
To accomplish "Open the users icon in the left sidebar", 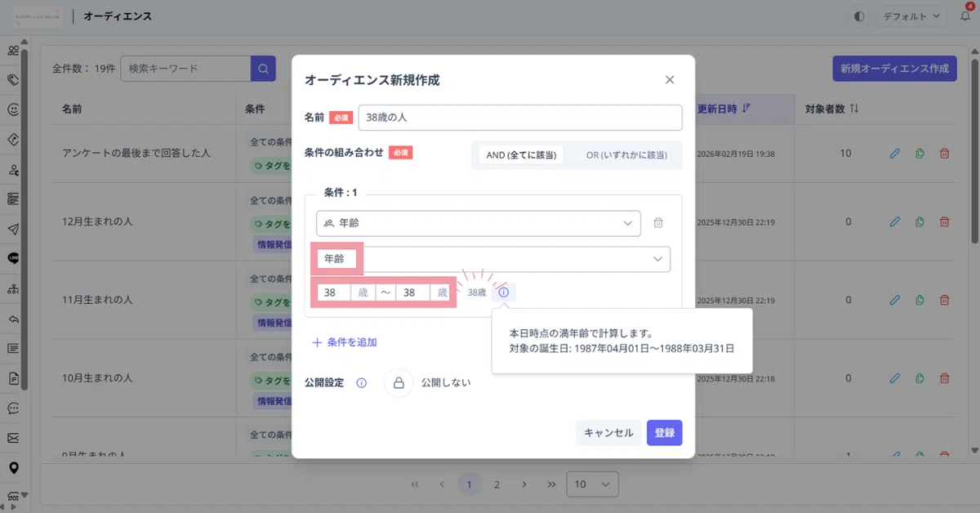I will 13,51.
